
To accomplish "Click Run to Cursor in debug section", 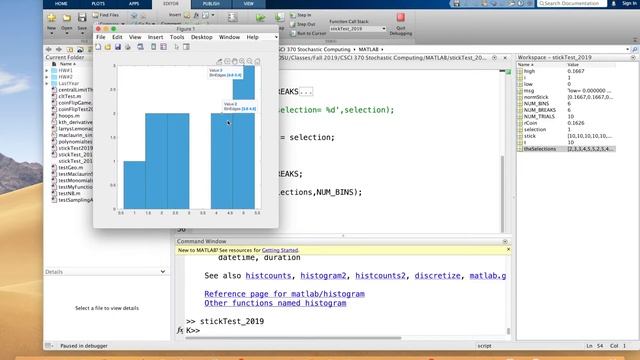I will pos(308,33).
